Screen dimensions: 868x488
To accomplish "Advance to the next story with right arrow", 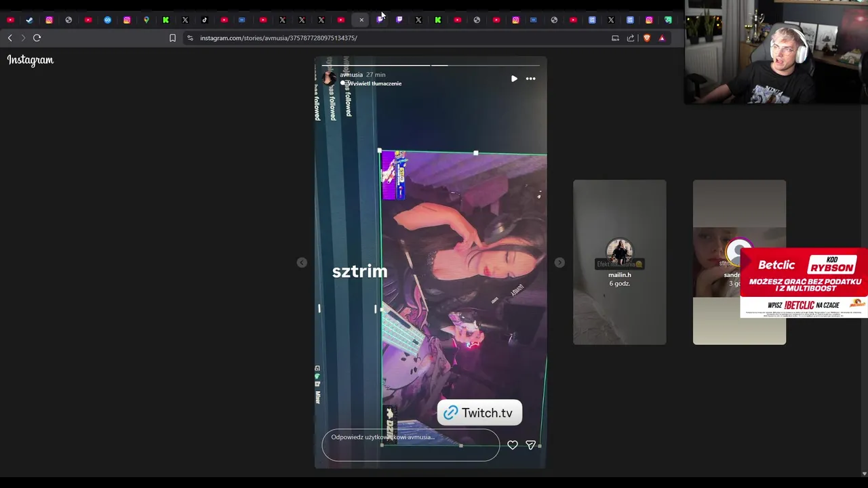I will (559, 262).
